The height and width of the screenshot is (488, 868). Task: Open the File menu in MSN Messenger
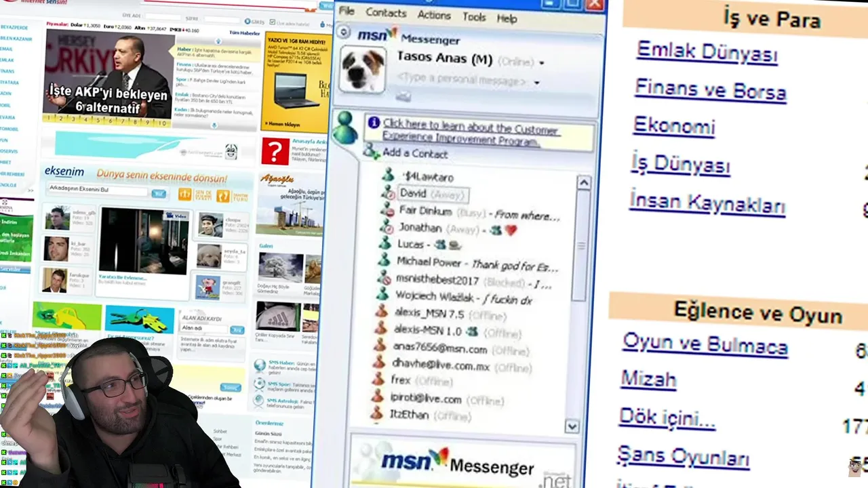click(347, 11)
